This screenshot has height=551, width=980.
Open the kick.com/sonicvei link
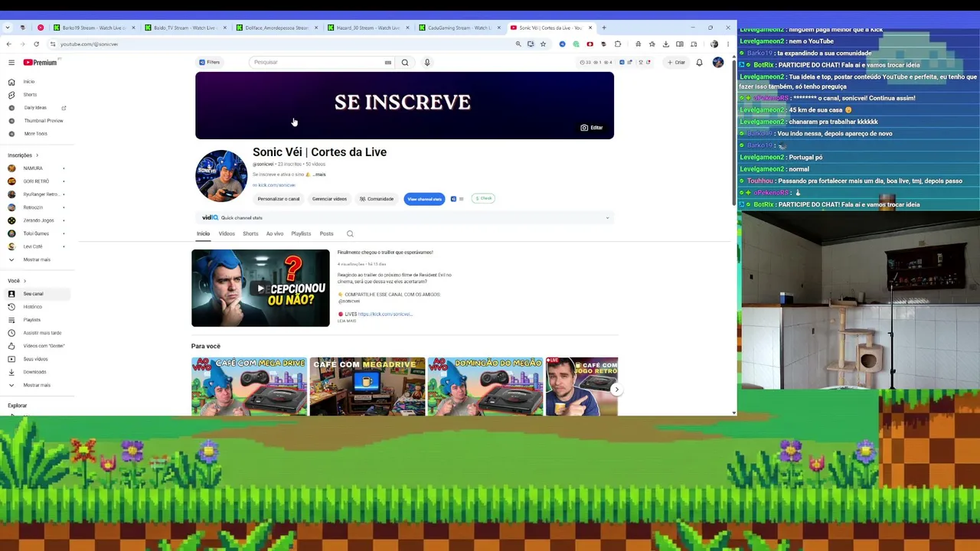point(275,185)
